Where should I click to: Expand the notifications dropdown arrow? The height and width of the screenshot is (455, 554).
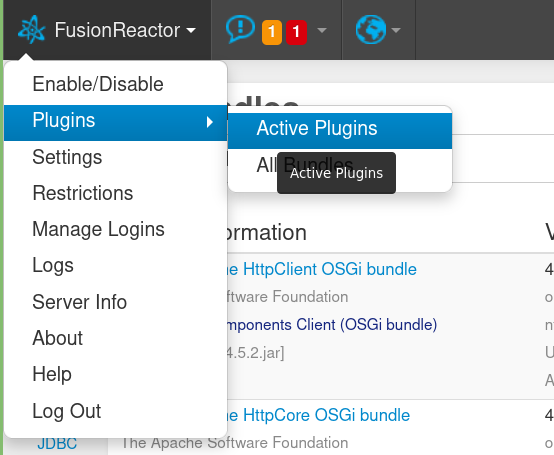(322, 30)
